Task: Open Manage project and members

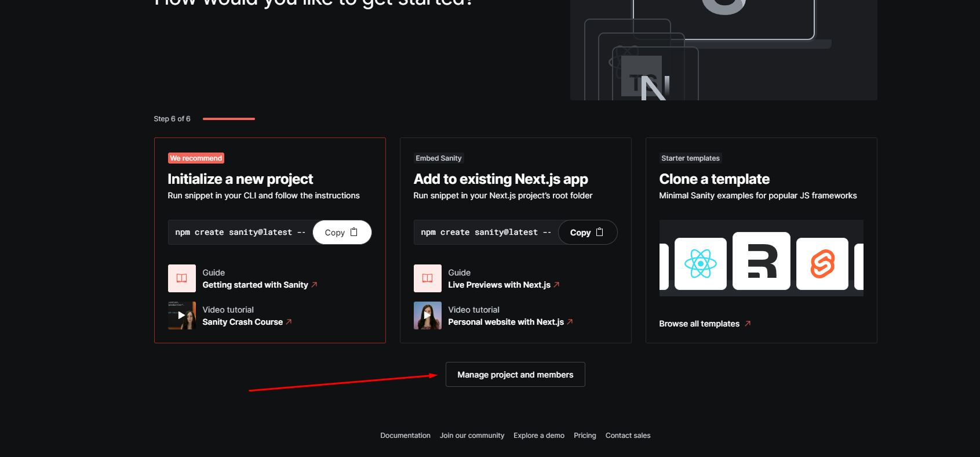Action: click(515, 375)
